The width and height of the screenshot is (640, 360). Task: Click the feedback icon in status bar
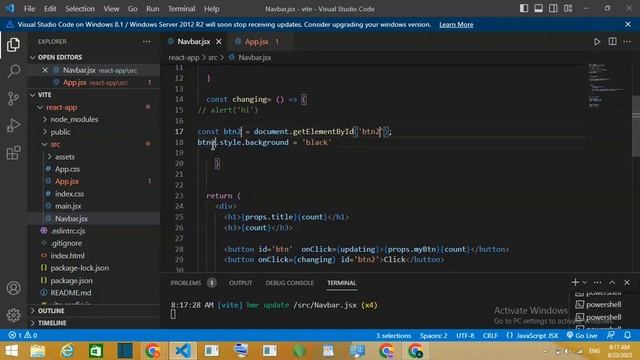[611, 336]
